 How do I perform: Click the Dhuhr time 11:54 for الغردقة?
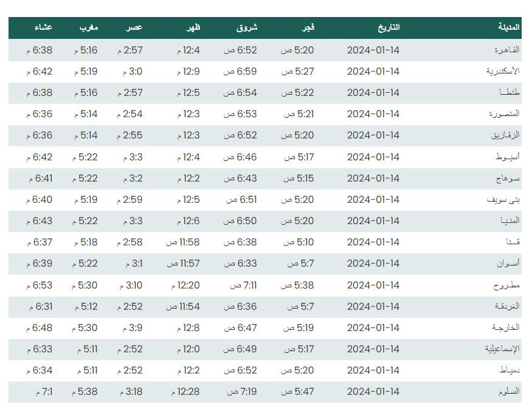pos(183,307)
